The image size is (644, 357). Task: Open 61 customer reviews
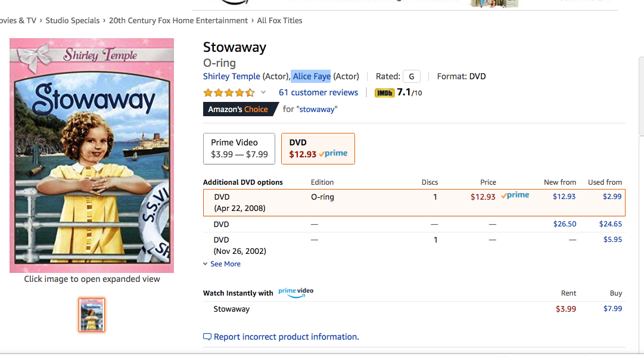pyautogui.click(x=318, y=92)
